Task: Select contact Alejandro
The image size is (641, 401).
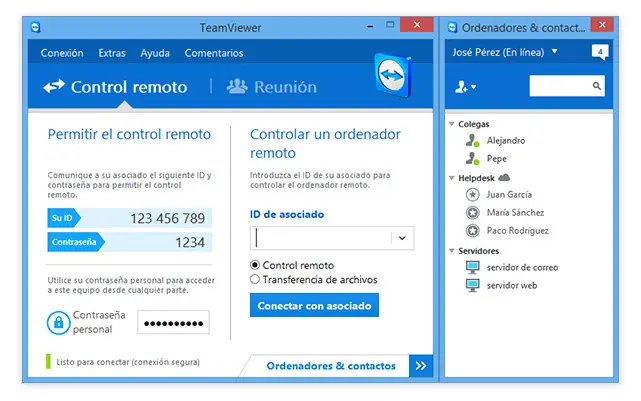Action: pyautogui.click(x=506, y=141)
